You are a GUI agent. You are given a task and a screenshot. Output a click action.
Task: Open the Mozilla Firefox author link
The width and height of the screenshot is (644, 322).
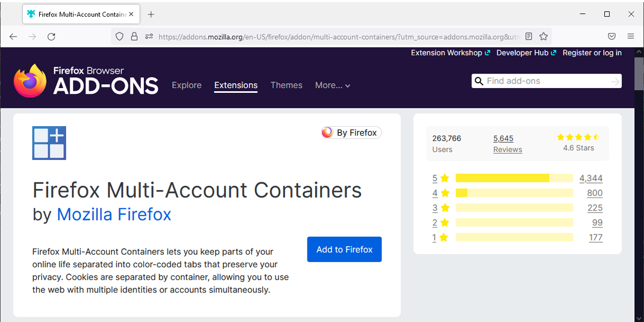coord(114,215)
